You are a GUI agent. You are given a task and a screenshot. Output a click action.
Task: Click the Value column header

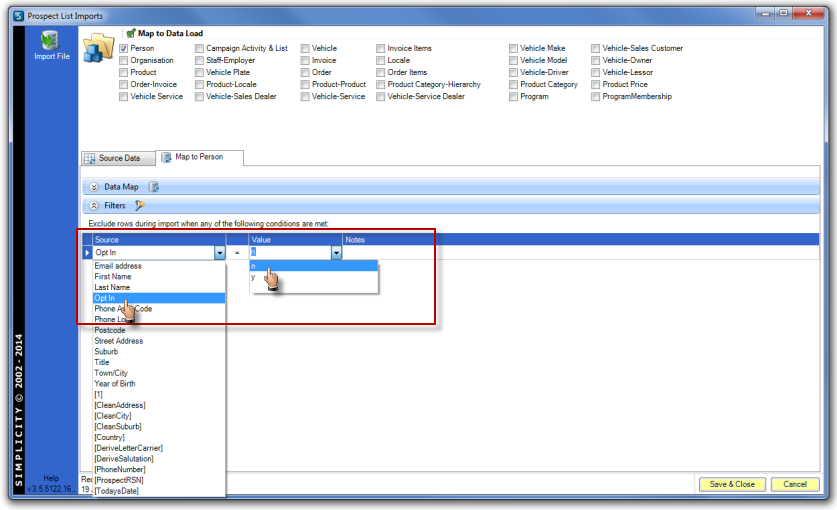295,240
